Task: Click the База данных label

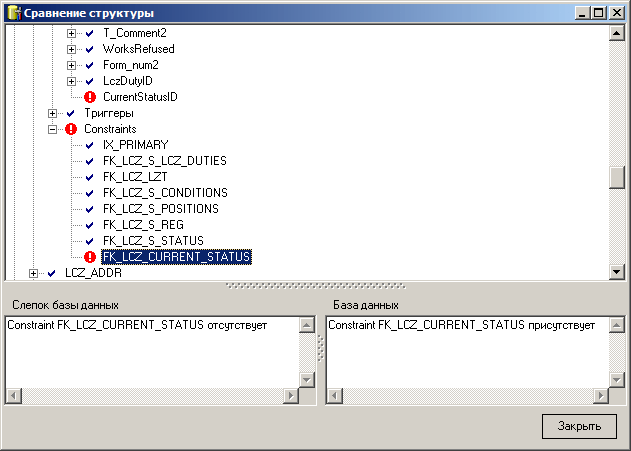Action: (x=366, y=305)
